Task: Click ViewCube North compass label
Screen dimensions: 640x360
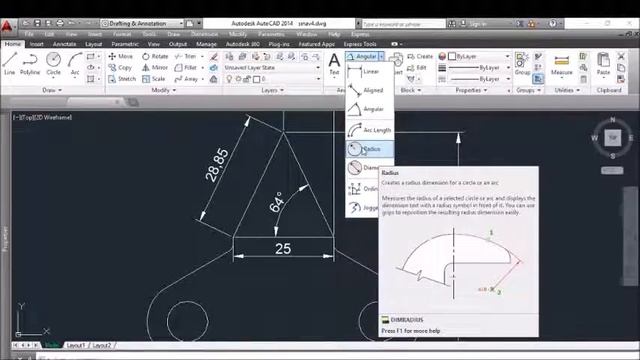Action: [x=612, y=120]
